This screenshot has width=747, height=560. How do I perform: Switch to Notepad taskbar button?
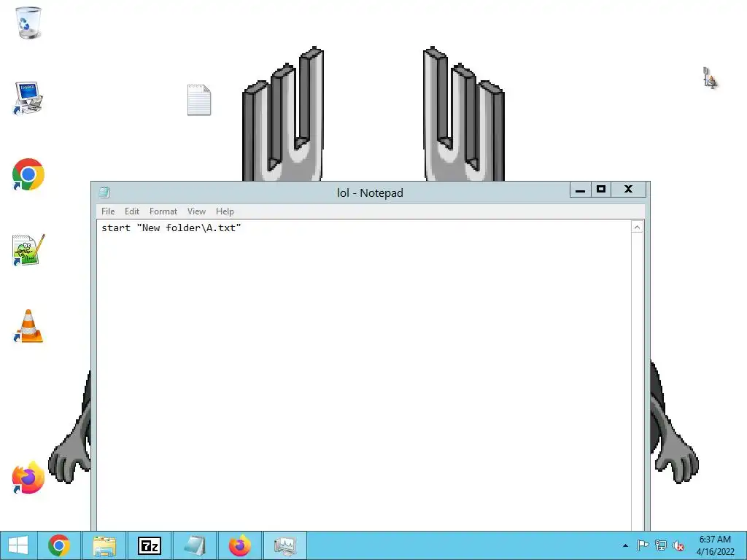click(x=194, y=545)
